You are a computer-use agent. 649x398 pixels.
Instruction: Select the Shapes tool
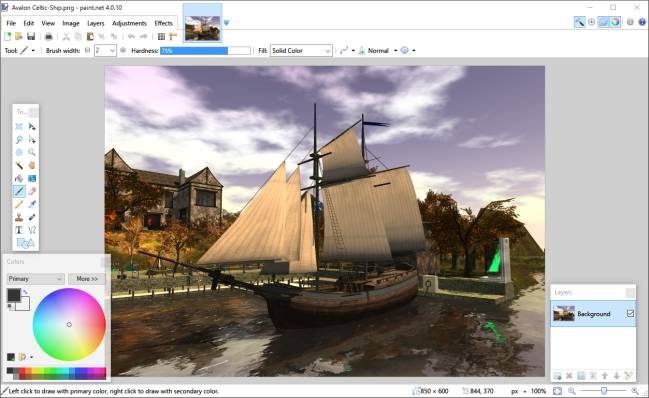tap(26, 243)
